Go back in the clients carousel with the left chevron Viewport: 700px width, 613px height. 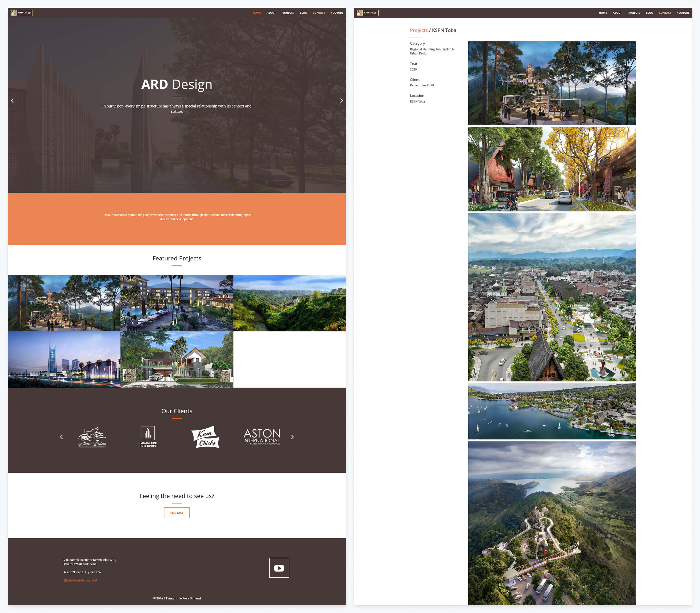coord(62,437)
